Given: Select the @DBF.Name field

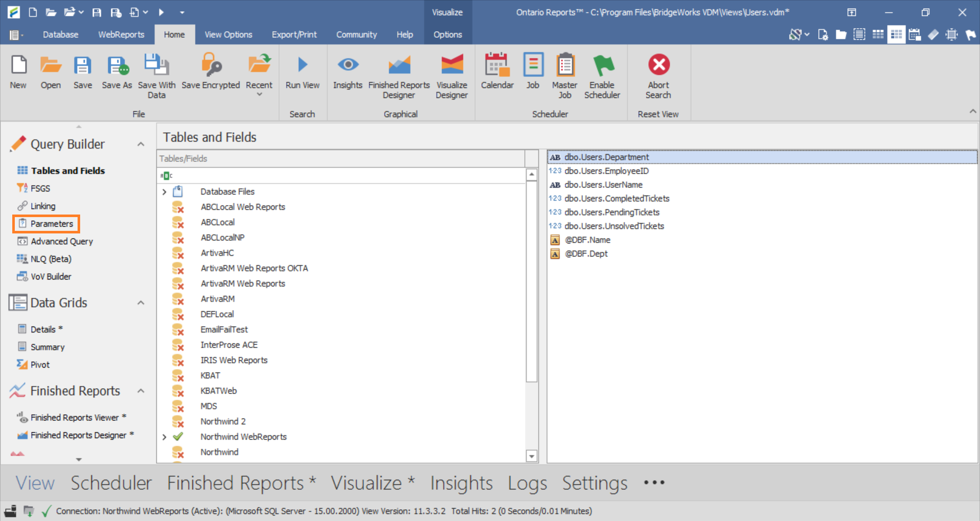Looking at the screenshot, I should coord(587,240).
